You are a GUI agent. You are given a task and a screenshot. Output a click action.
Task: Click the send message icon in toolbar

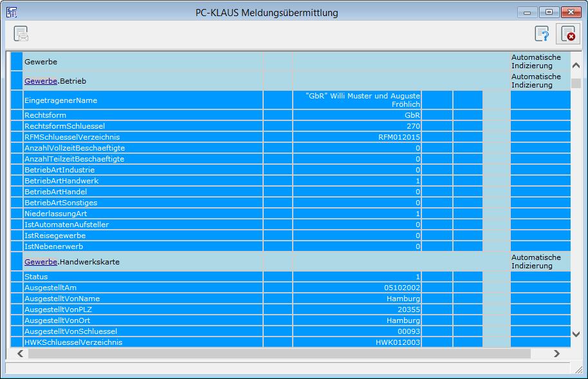coord(21,34)
